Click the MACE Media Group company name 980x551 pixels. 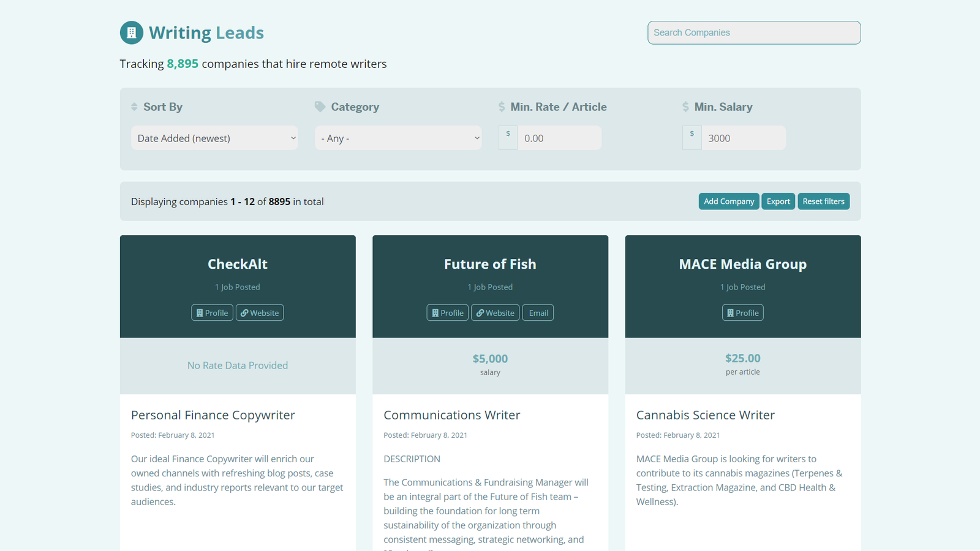click(x=743, y=264)
